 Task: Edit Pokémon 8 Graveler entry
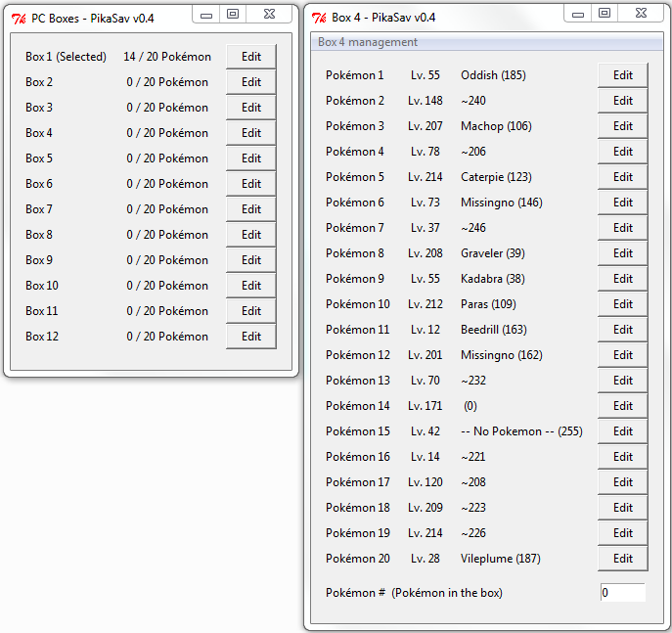[623, 253]
